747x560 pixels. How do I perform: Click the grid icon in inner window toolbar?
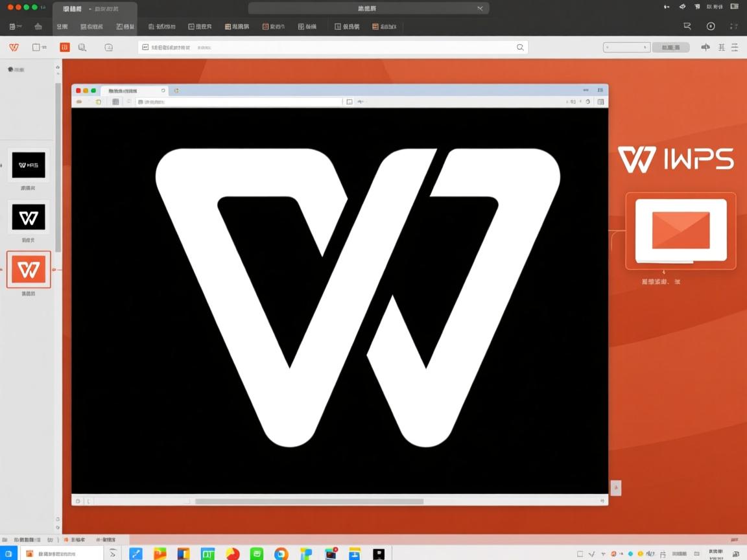(x=115, y=102)
